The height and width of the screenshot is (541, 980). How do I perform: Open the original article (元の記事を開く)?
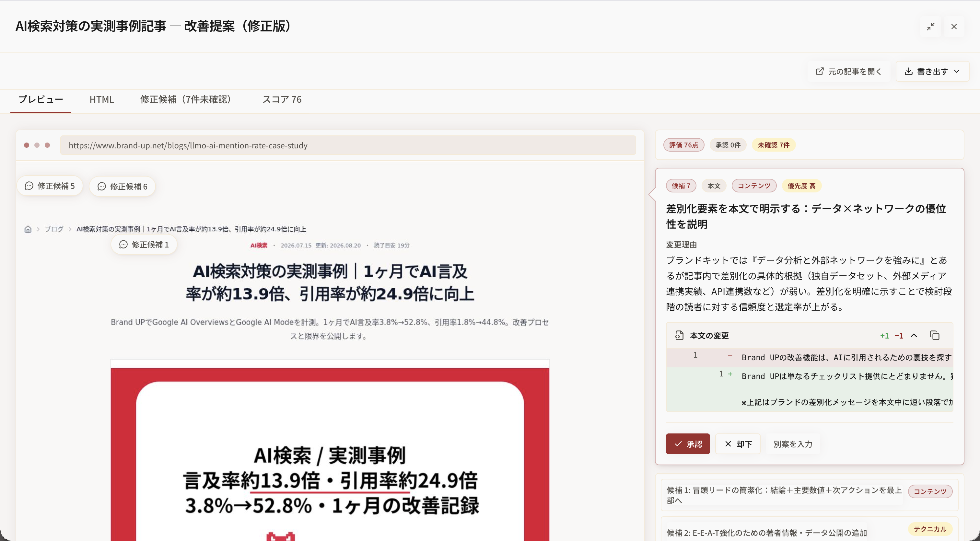tap(848, 72)
